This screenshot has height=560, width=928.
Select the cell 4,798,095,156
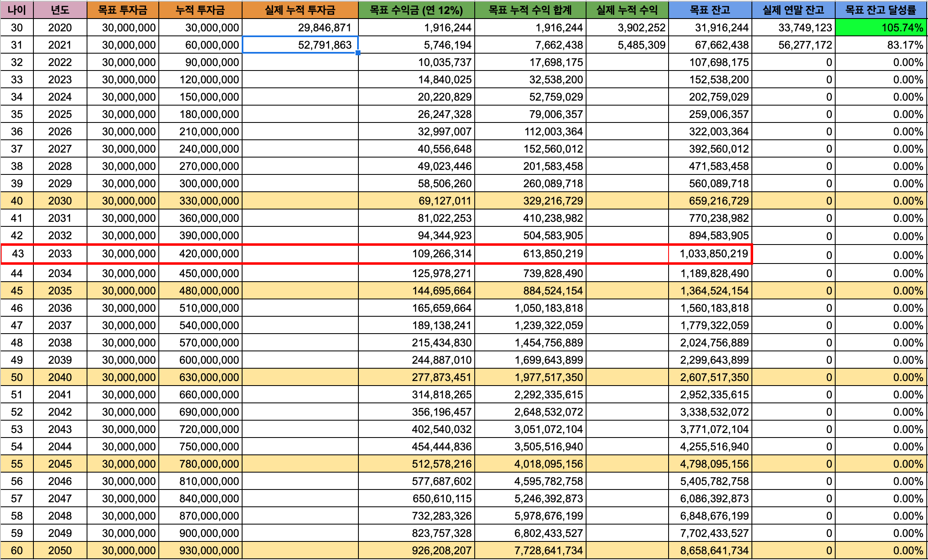[x=710, y=464]
